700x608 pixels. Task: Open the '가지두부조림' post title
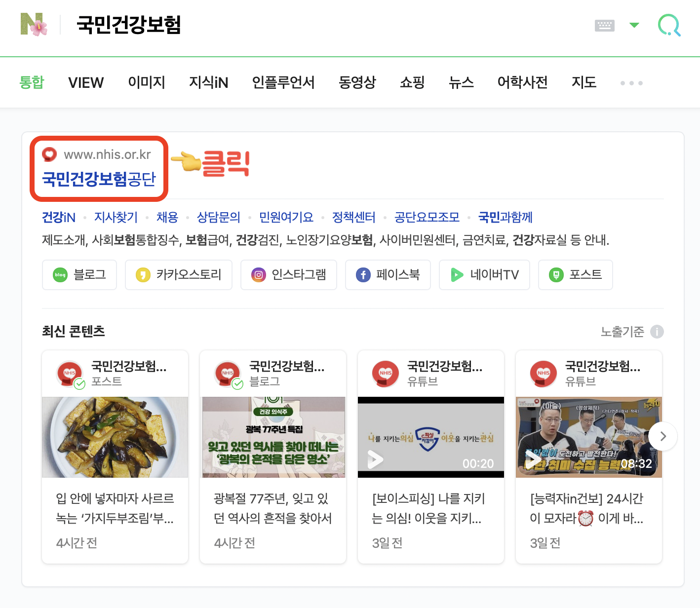(115, 508)
